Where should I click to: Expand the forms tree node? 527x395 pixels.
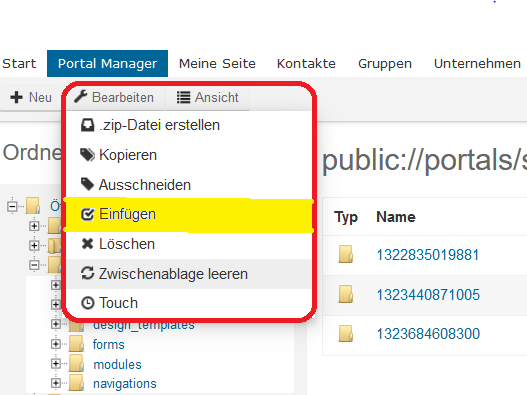(55, 344)
